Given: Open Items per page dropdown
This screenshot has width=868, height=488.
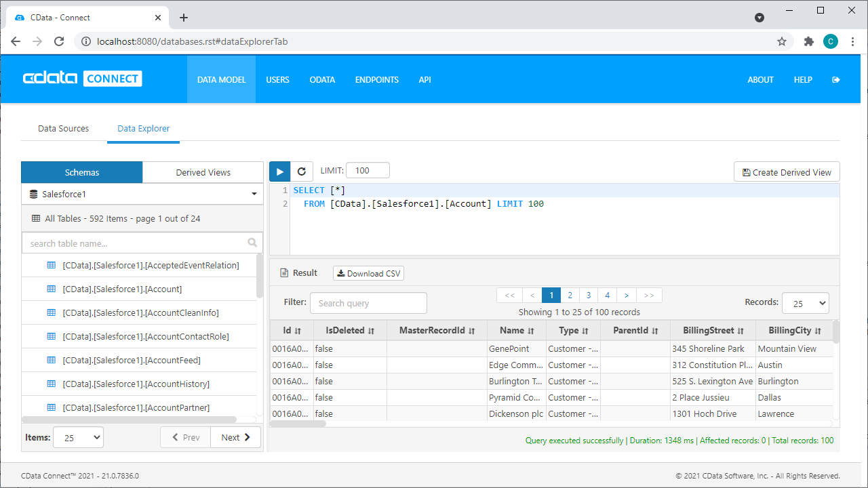Looking at the screenshot, I should point(78,438).
